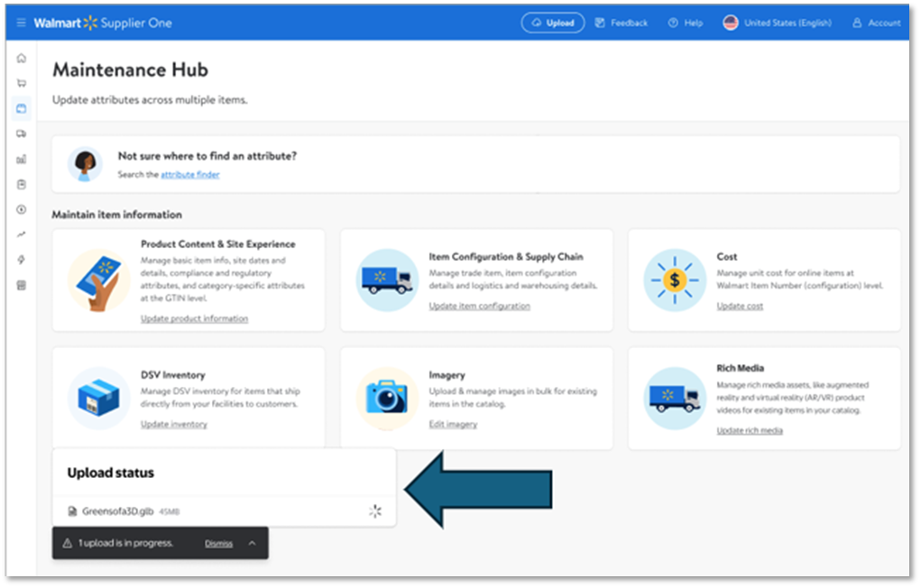Open the Feedback link in header
921x588 pixels.
click(621, 23)
